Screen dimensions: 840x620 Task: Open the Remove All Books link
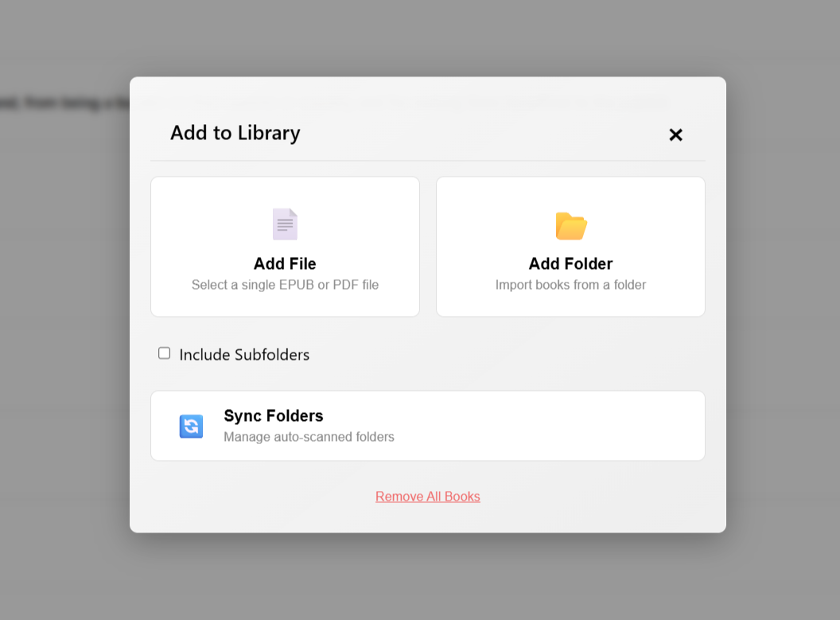tap(427, 496)
